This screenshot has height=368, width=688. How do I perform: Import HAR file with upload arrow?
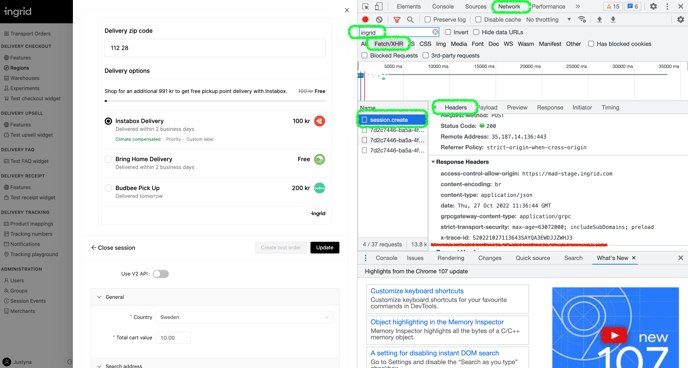point(599,19)
